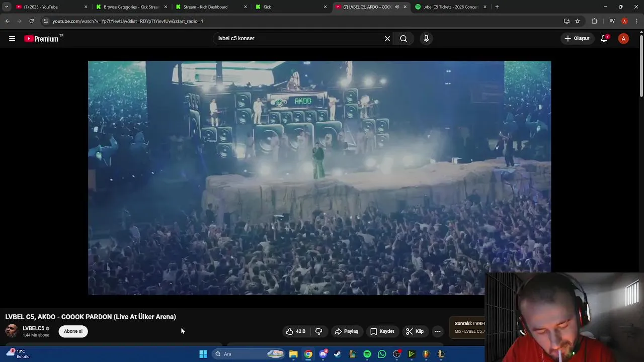644x362 pixels.
Task: Open LVBELC5 channel avatar
Action: [x=12, y=331]
